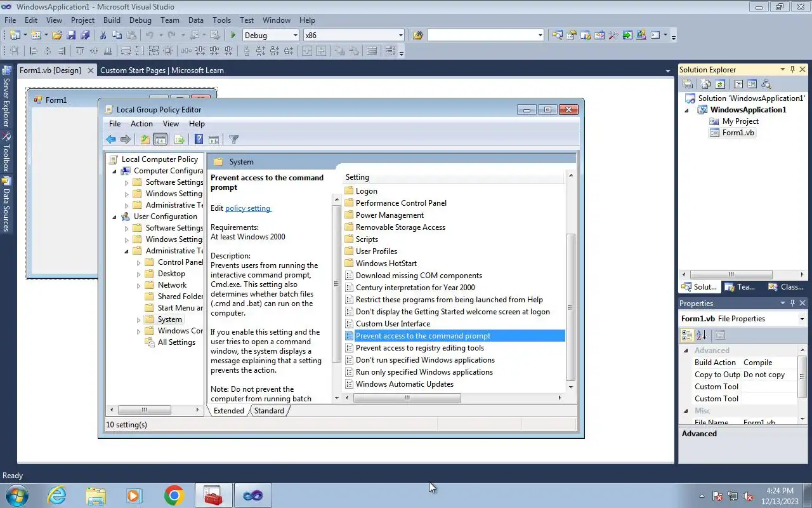Open the Debug configuration dropdown
Viewport: 812px width, 508px height.
295,36
